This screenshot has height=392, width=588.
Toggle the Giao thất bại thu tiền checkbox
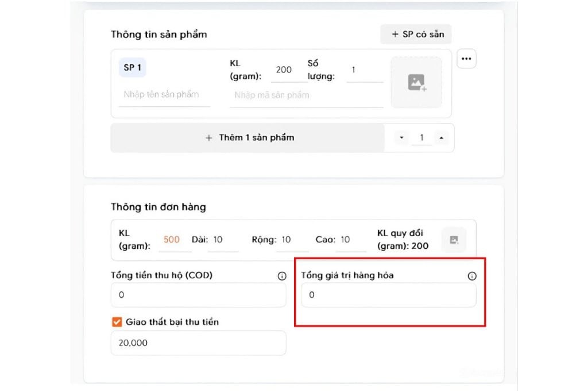pyautogui.click(x=117, y=322)
